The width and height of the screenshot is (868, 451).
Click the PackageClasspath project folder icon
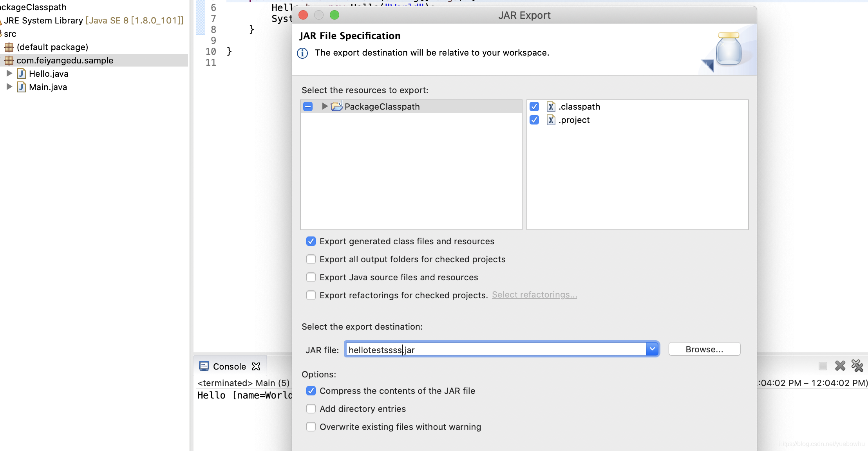pyautogui.click(x=337, y=106)
